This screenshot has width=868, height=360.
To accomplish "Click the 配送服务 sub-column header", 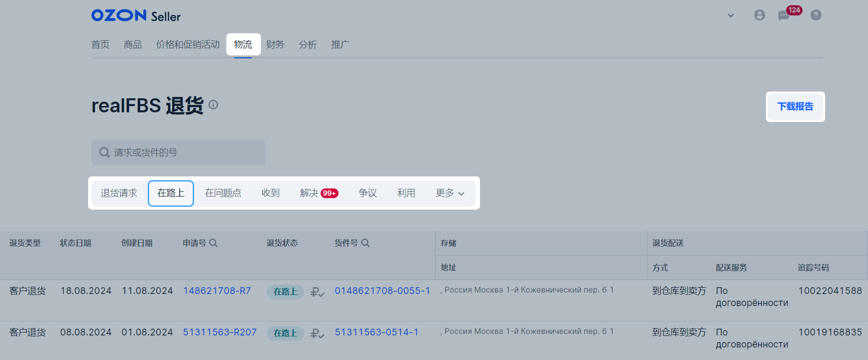I will pyautogui.click(x=731, y=268).
